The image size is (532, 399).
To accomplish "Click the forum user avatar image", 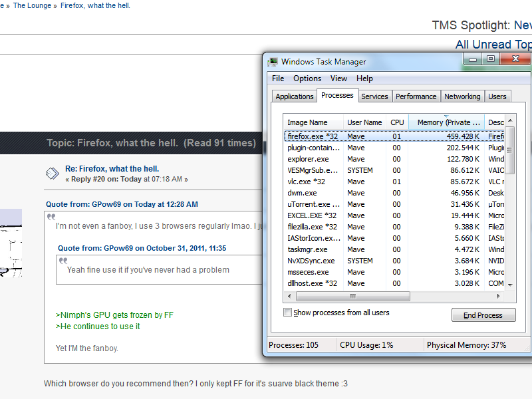I will (11, 243).
